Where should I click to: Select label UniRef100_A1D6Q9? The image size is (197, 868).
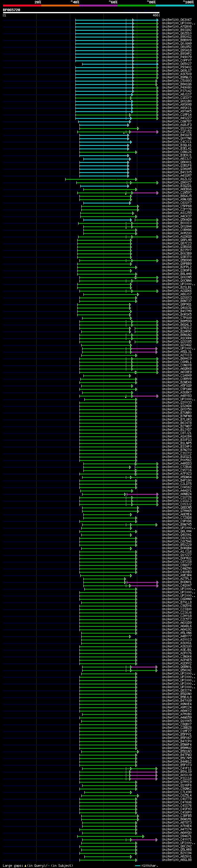pos(177,237)
